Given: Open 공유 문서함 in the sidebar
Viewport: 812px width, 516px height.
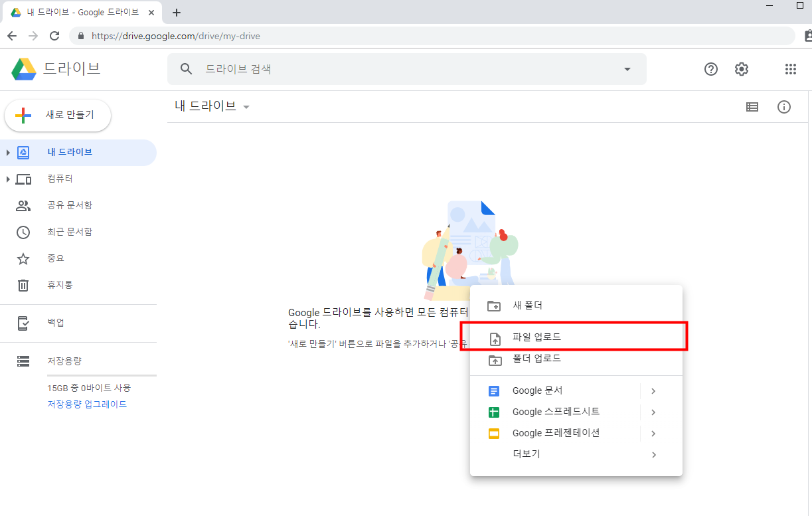Looking at the screenshot, I should 78,205.
